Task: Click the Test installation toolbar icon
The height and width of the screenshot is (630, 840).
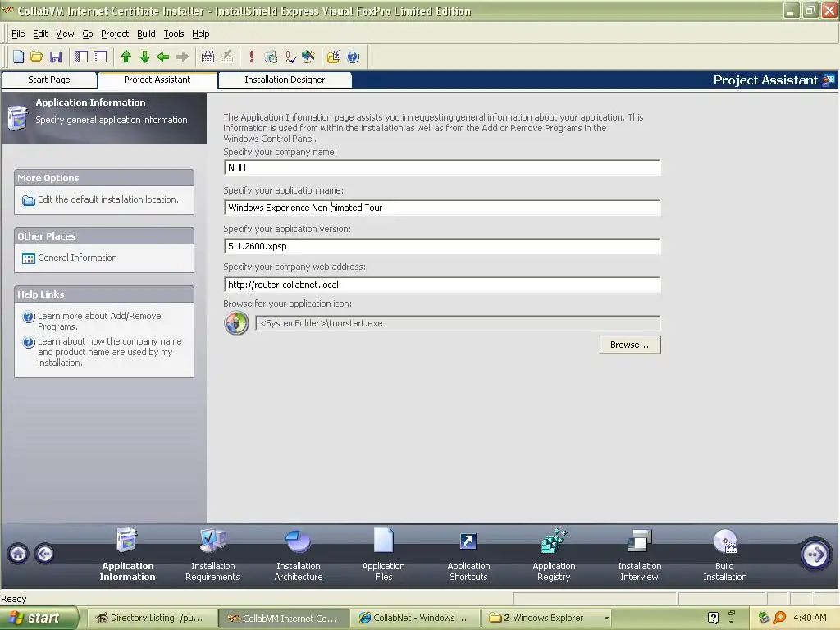Action: 271,57
